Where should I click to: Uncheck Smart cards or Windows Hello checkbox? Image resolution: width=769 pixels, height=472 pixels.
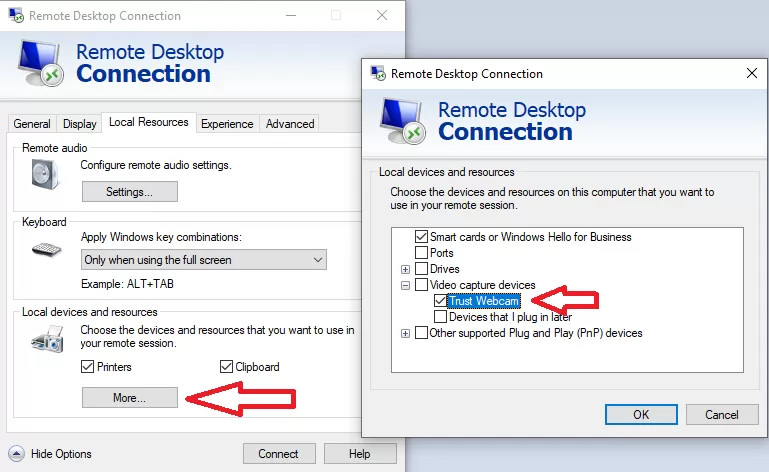tap(421, 236)
